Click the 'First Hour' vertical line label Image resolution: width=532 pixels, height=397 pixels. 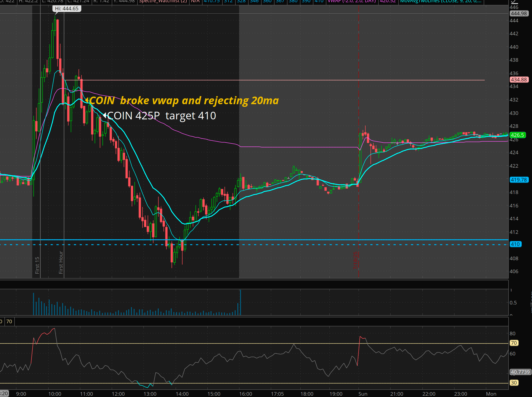click(61, 262)
